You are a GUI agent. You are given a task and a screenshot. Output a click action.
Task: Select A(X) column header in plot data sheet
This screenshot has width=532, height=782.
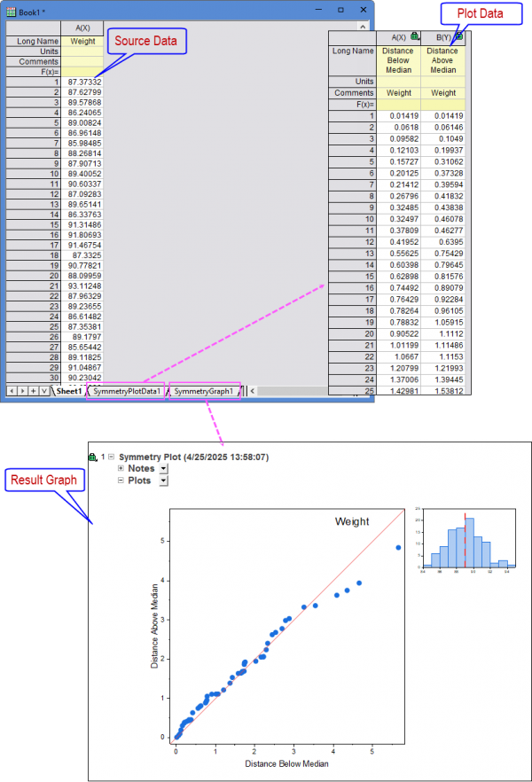point(398,37)
